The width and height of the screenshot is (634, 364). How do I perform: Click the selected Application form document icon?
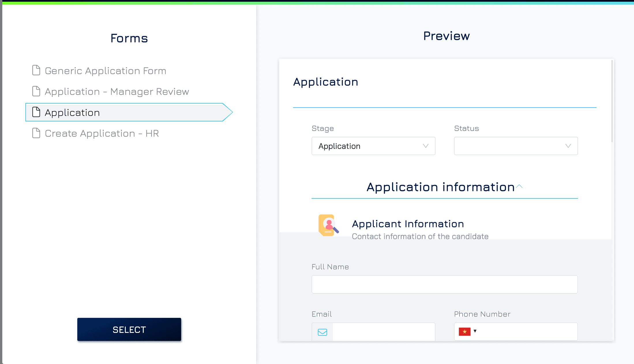coord(36,112)
